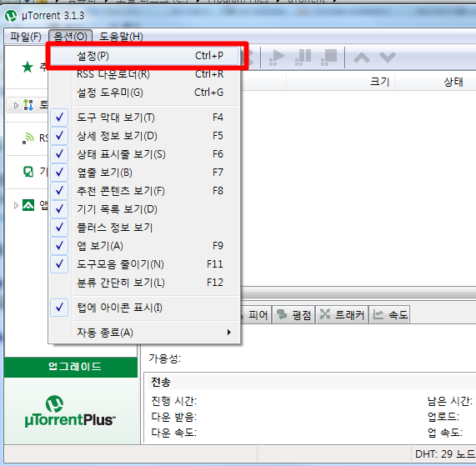Click the green star featured content icon
The image size is (476, 466).
pyautogui.click(x=28, y=67)
